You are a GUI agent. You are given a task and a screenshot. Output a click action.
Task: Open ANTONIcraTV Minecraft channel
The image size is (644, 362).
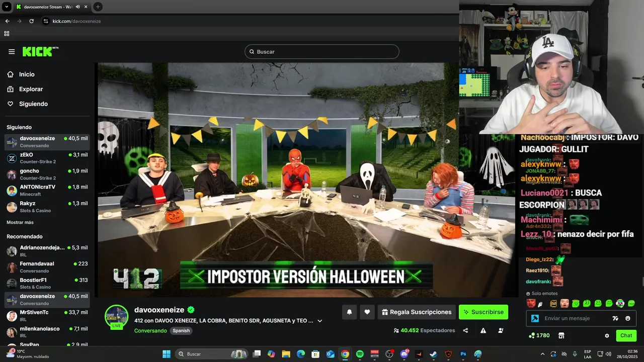point(47,191)
